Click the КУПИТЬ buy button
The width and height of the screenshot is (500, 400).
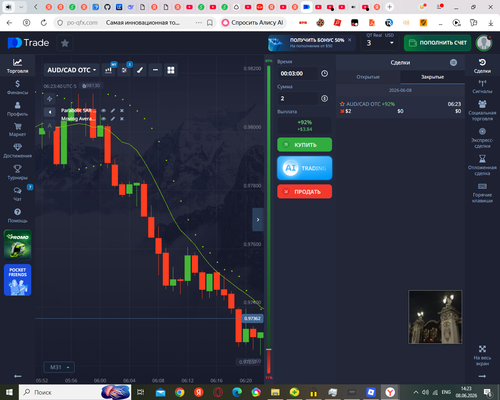305,145
